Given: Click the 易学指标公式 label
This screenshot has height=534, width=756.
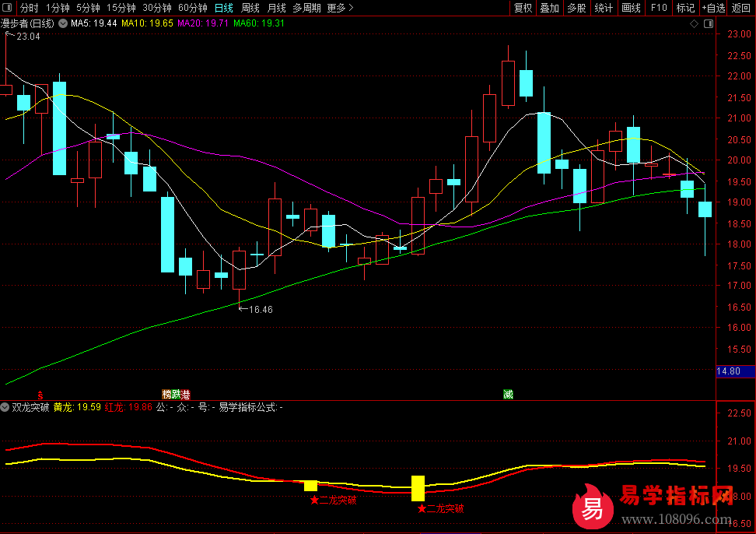Looking at the screenshot, I should (248, 407).
